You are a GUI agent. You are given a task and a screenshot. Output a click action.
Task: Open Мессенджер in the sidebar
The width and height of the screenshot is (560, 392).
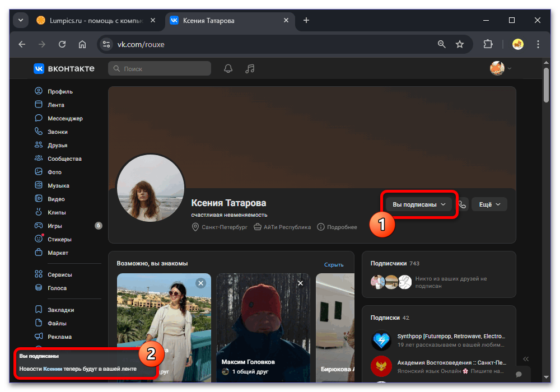click(59, 118)
